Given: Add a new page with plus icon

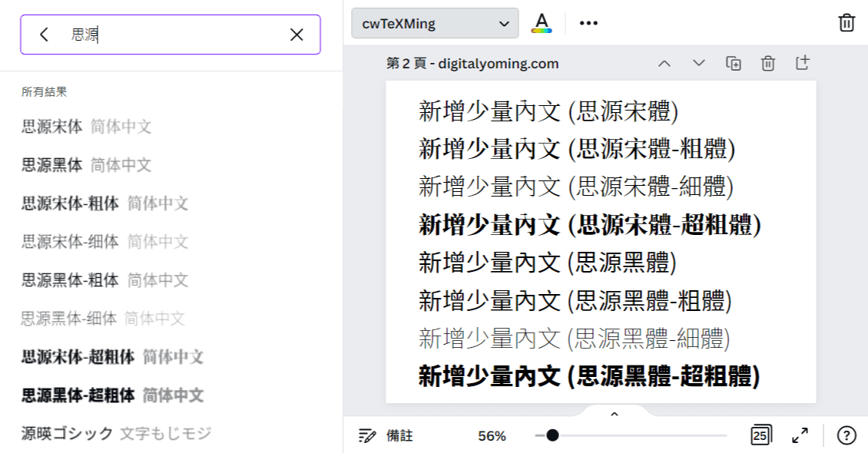Looking at the screenshot, I should coord(802,63).
